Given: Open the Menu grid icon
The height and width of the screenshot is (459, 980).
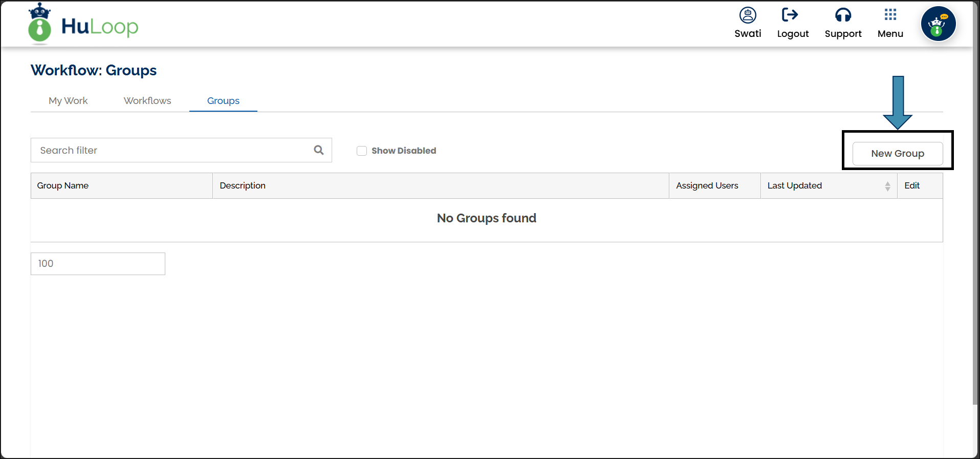Looking at the screenshot, I should coord(890,15).
